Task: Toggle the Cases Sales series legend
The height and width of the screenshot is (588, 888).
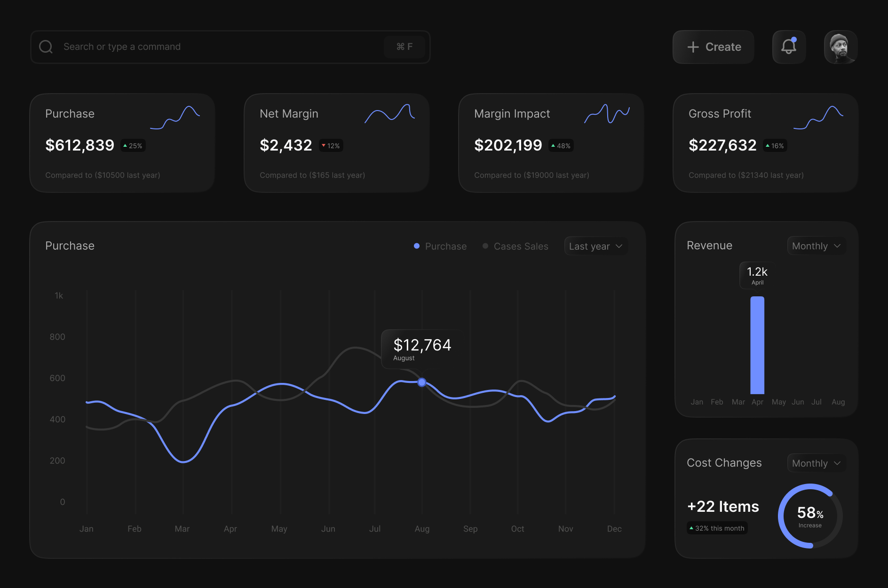Action: point(515,246)
